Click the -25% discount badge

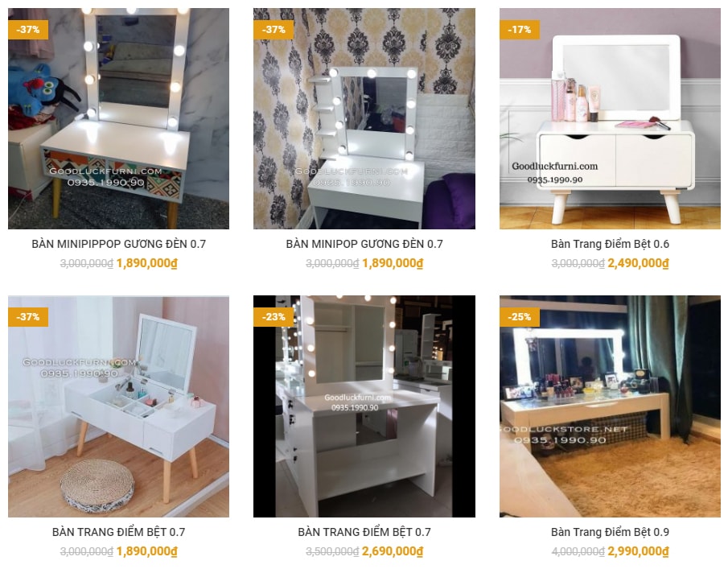point(519,317)
